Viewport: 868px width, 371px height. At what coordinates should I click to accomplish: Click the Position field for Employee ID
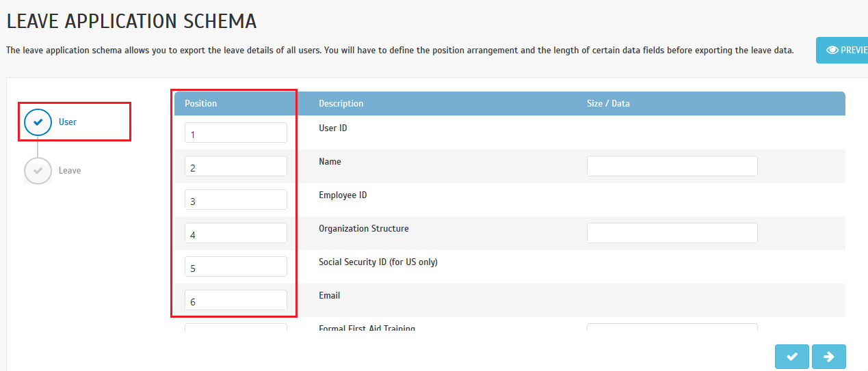236,200
